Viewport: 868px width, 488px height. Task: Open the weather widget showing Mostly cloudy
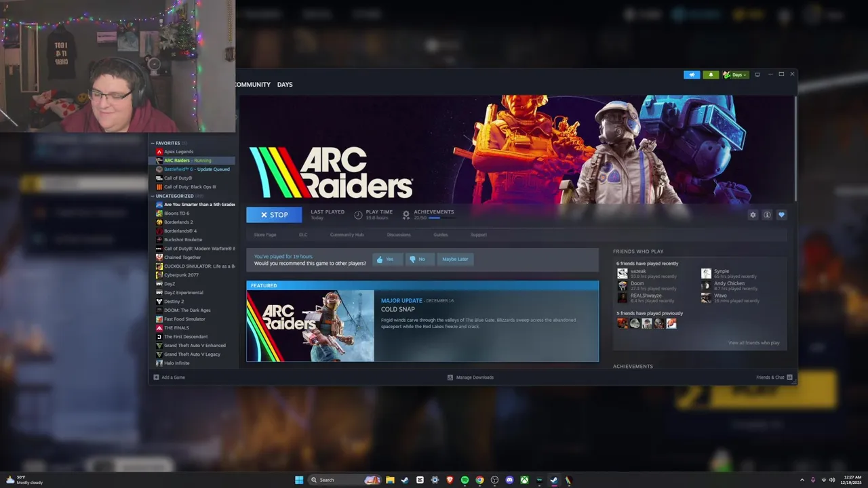pyautogui.click(x=24, y=480)
